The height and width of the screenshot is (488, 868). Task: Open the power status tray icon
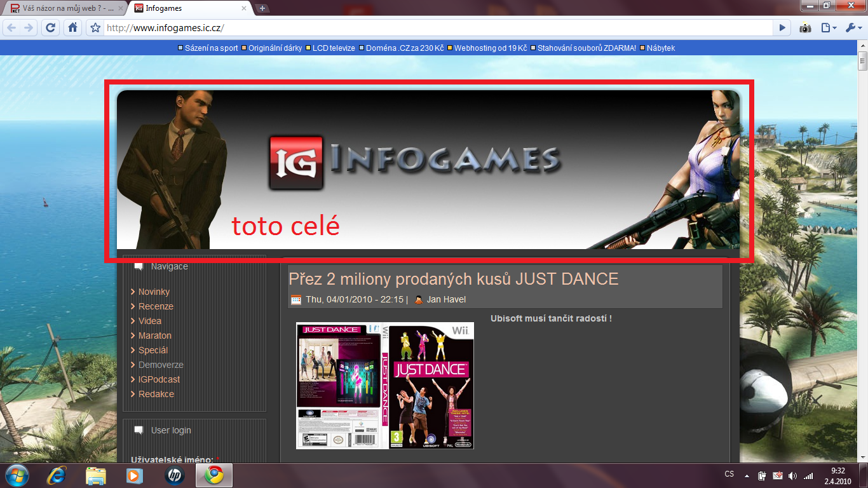(x=762, y=475)
